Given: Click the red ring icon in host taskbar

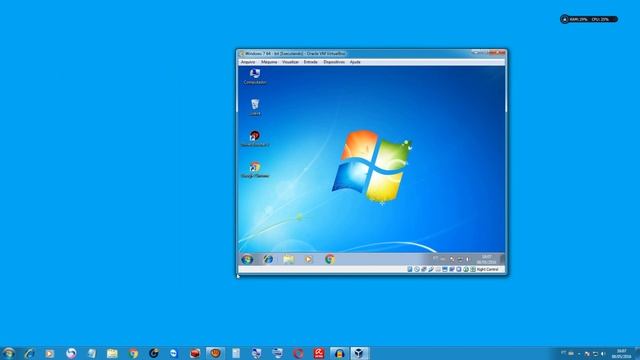Looking at the screenshot, I should coord(298,353).
